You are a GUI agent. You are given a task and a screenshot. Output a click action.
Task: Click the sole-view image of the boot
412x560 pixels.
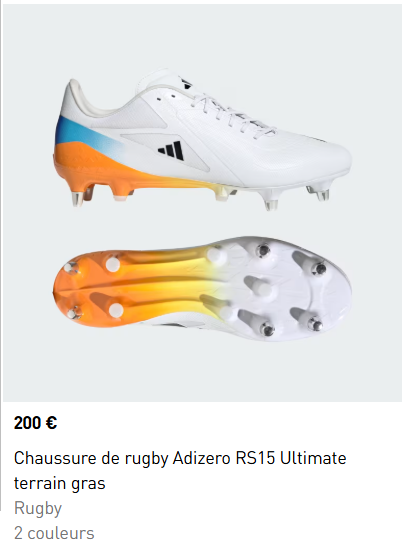pos(202,289)
